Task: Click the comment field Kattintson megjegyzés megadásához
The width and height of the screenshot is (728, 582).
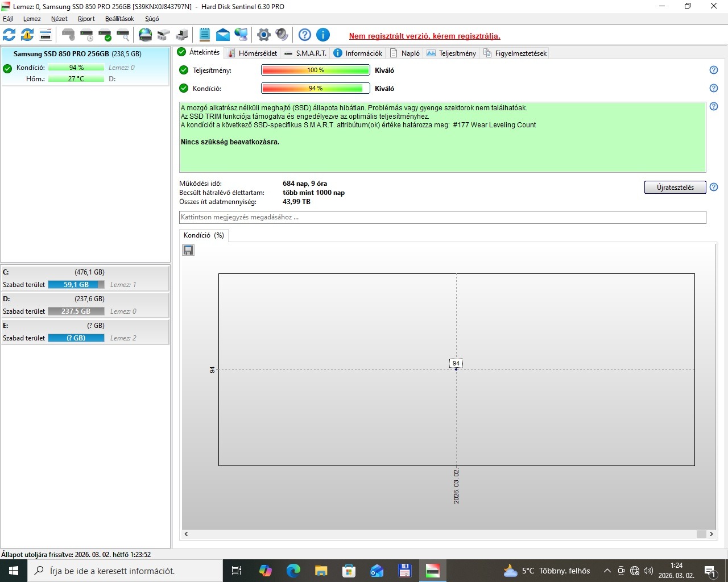Action: [442, 217]
